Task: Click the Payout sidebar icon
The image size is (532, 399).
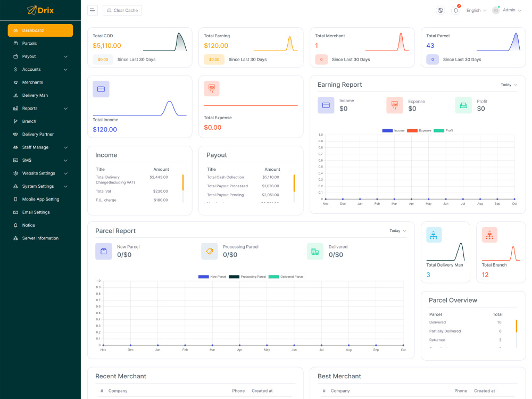Action: point(15,56)
